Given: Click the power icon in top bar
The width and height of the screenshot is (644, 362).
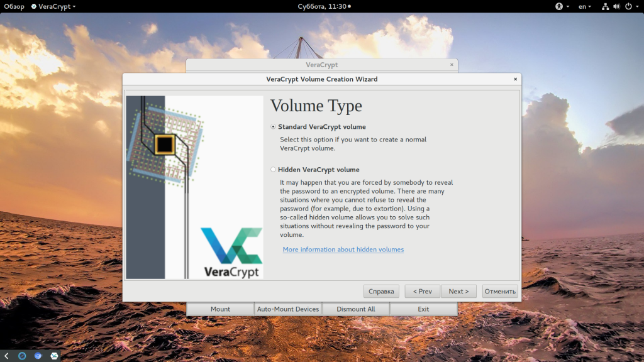Looking at the screenshot, I should pyautogui.click(x=627, y=6).
